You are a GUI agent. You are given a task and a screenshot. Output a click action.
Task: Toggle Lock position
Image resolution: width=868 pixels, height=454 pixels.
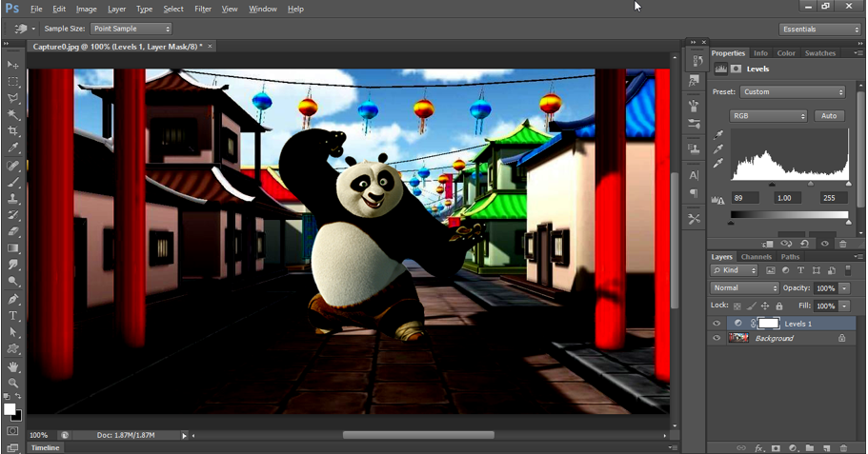click(x=765, y=306)
